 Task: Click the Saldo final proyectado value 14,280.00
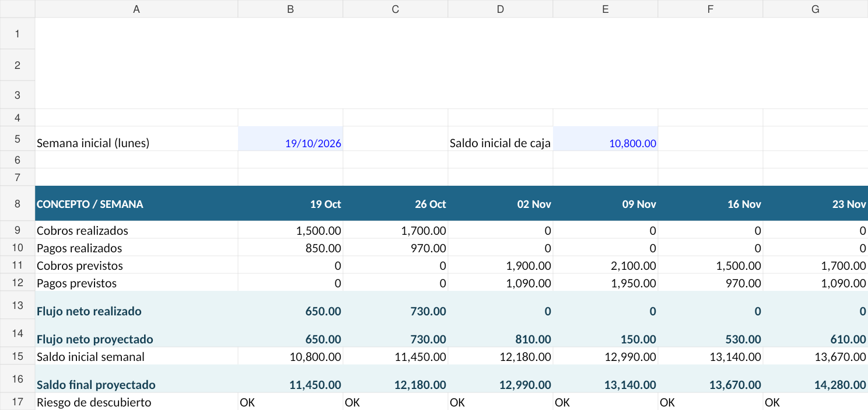815,378
